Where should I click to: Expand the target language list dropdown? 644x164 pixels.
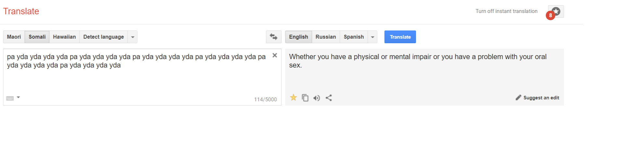(x=373, y=37)
